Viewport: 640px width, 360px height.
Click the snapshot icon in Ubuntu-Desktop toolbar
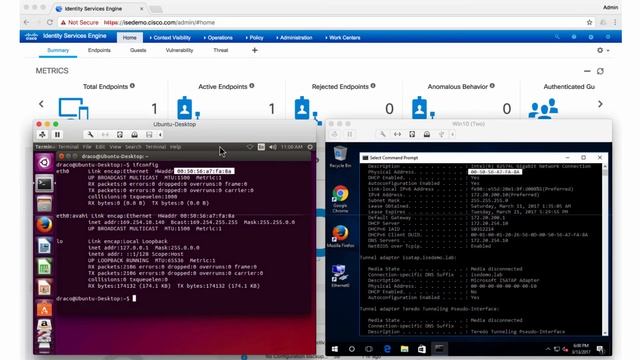coord(120,134)
